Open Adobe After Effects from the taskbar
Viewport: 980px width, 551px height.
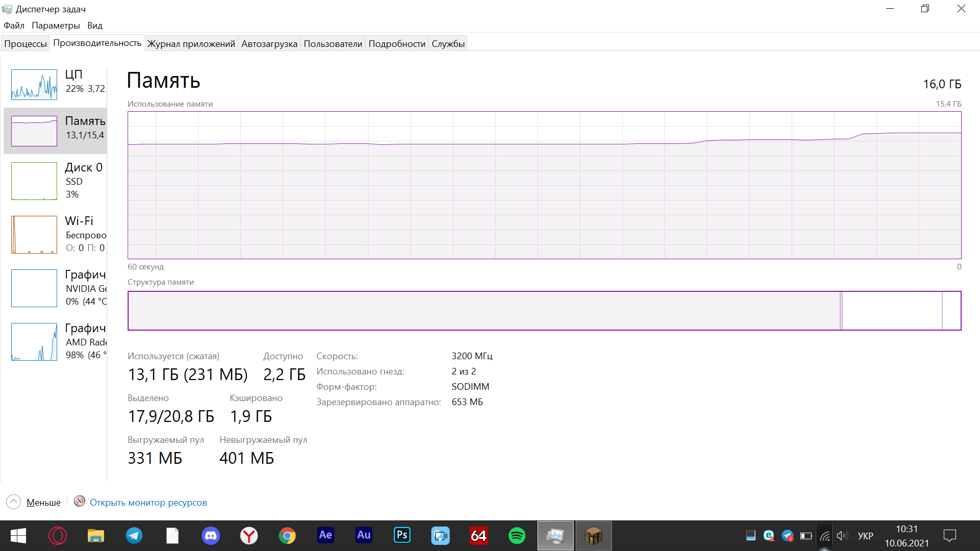click(x=325, y=536)
